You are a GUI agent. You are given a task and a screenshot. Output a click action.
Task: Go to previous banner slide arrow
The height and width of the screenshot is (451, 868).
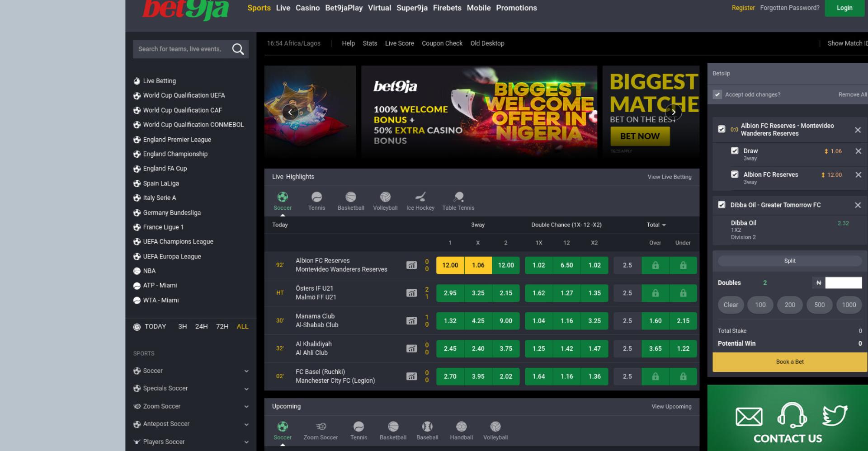pyautogui.click(x=290, y=112)
